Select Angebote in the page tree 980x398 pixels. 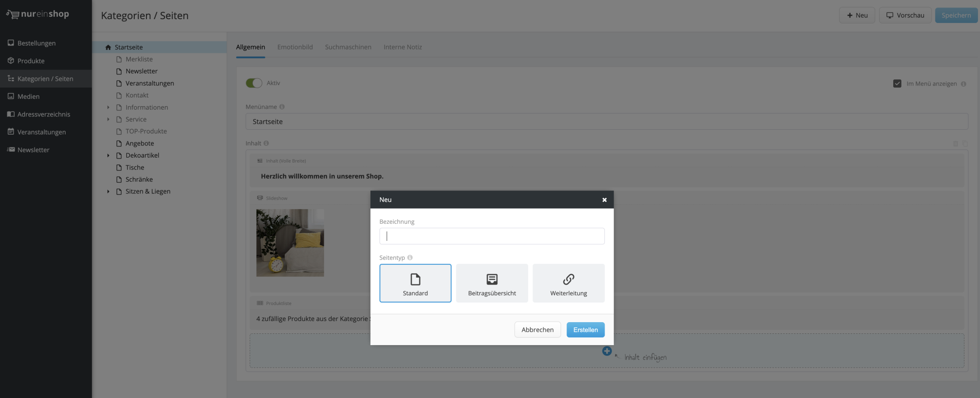point(140,143)
